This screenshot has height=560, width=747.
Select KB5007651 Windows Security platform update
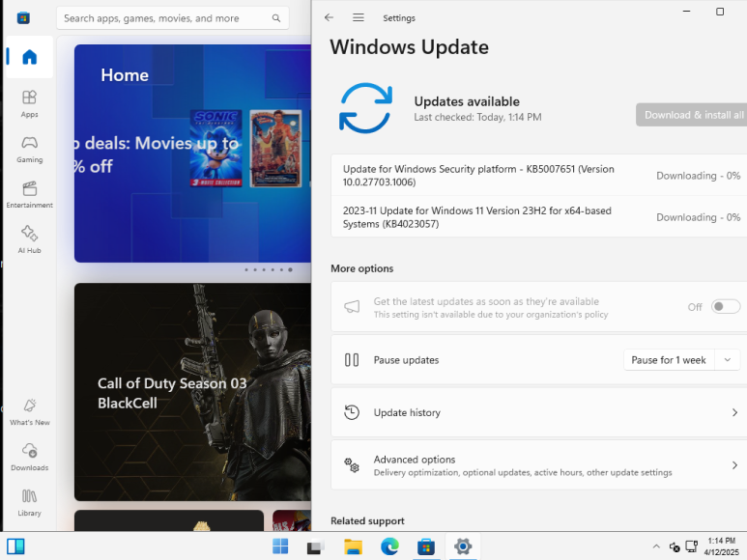[539, 175]
